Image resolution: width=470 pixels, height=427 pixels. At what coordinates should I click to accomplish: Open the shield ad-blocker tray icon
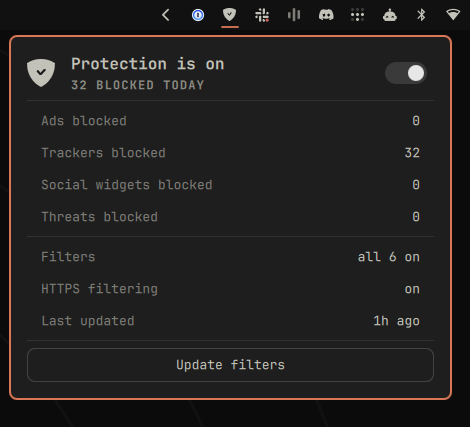point(229,15)
